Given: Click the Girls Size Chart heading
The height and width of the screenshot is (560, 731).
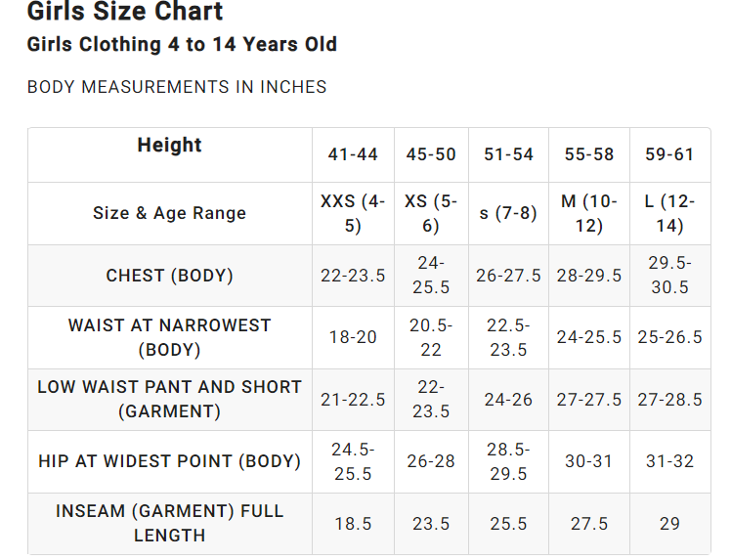Looking at the screenshot, I should click(125, 11).
